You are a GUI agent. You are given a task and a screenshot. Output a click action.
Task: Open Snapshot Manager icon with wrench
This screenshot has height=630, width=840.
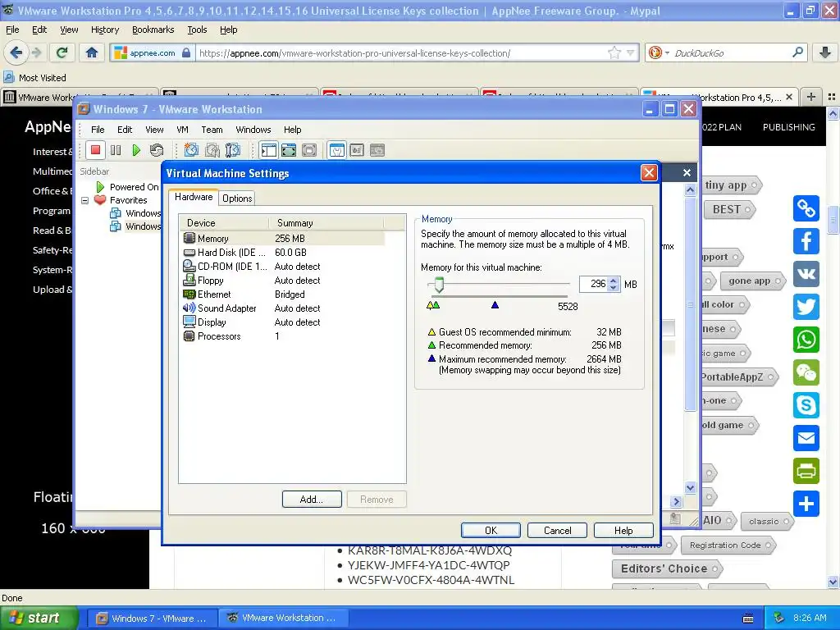(232, 151)
